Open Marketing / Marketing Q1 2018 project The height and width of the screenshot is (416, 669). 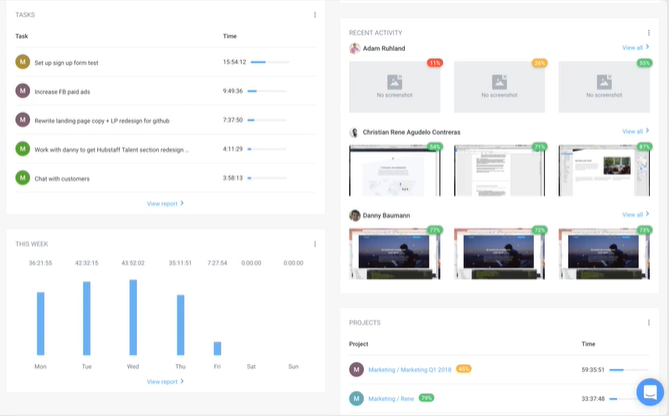[410, 370]
